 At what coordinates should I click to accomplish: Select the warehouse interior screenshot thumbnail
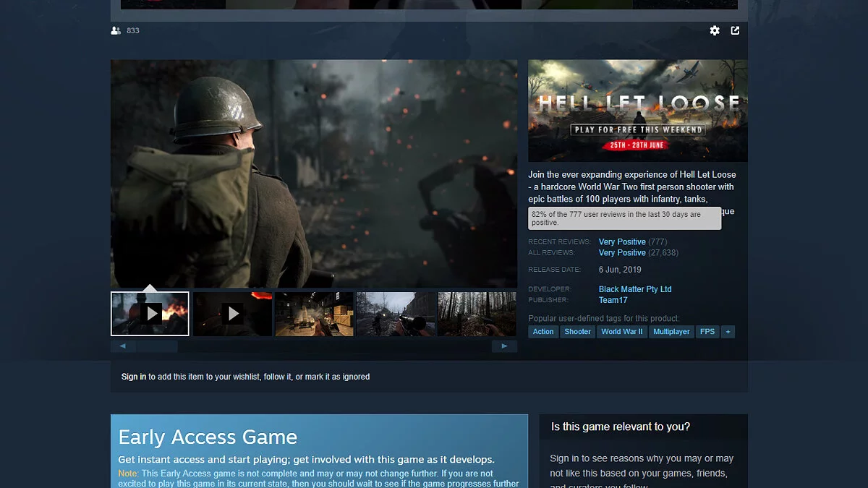tap(315, 314)
